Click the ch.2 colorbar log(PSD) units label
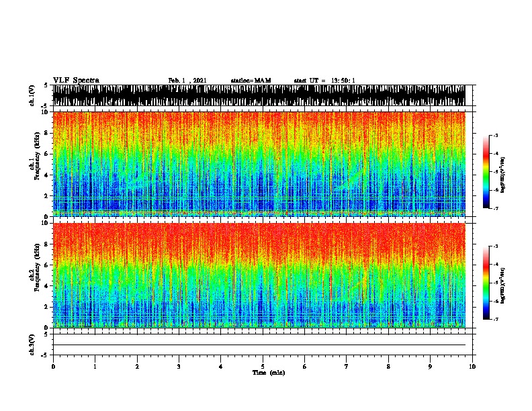 pyautogui.click(x=502, y=285)
